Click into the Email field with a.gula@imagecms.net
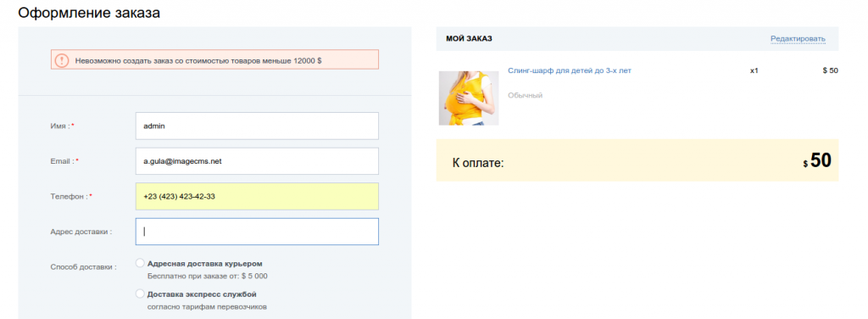Viewport: 868px width, 319px height. click(257, 161)
